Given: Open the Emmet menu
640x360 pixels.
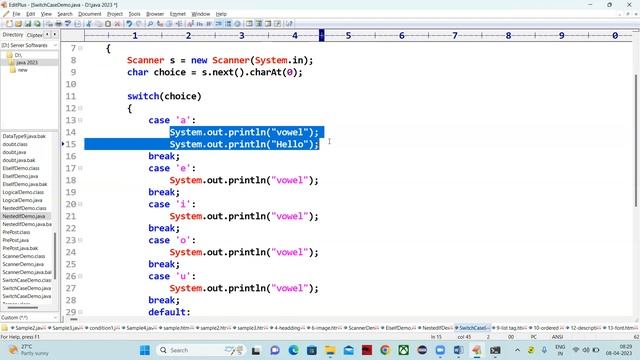Looking at the screenshot, I should [178, 14].
